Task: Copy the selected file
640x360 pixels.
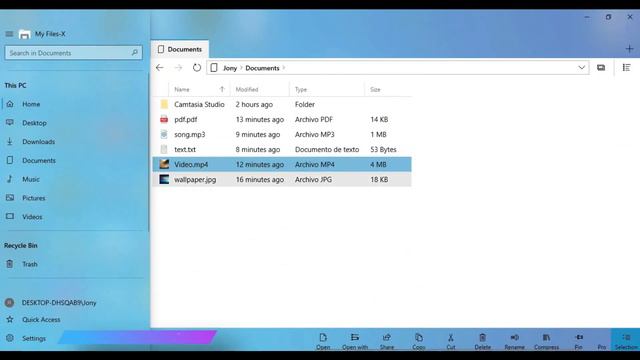Action: coord(419,341)
